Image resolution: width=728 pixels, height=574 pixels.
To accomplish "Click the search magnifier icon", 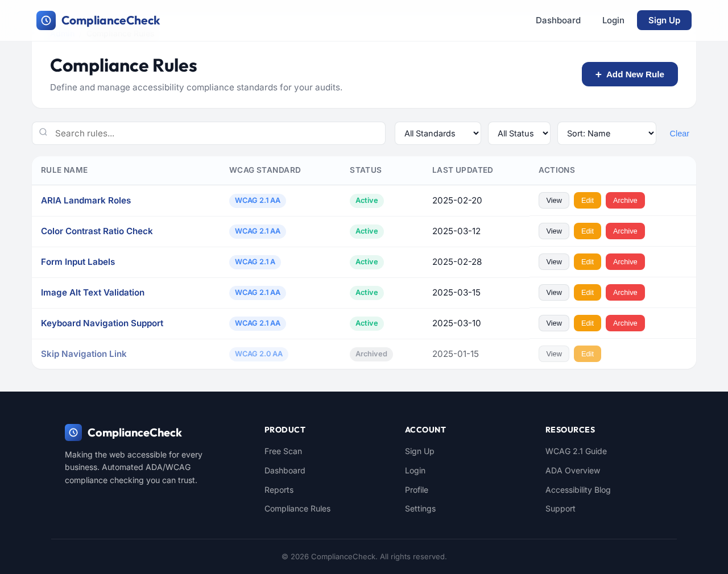I will 43,132.
